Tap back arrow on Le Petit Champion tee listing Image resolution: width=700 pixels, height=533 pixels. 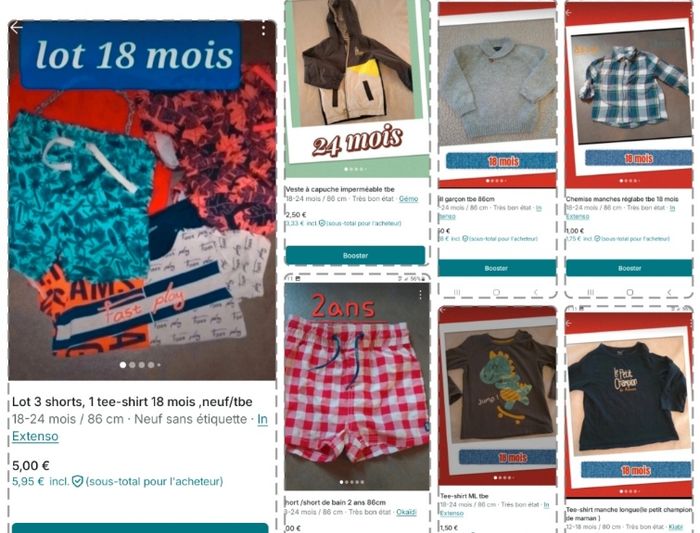click(570, 323)
